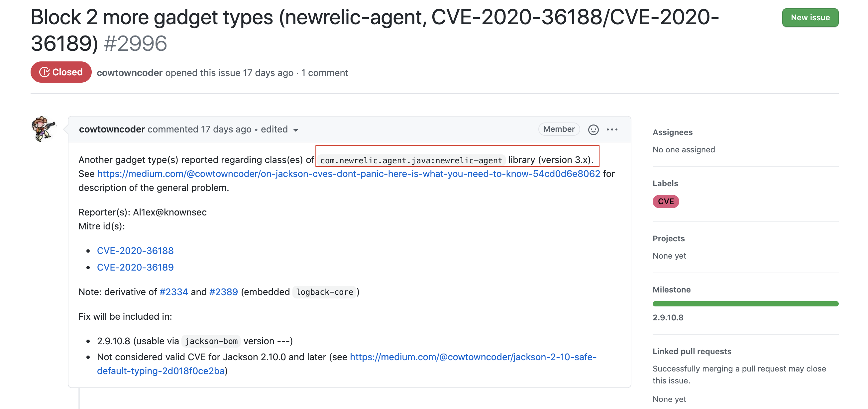The image size is (868, 409).
Task: Open the CVE-2020-36188 link
Action: click(x=135, y=251)
